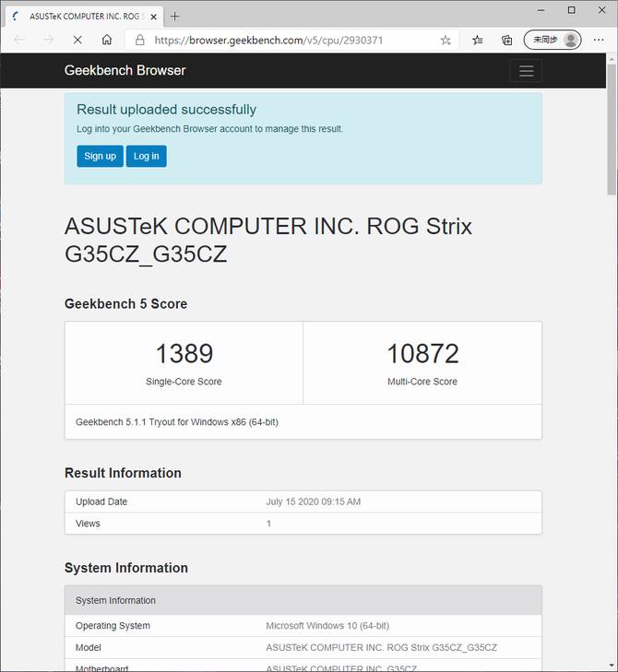The height and width of the screenshot is (672, 618).
Task: Open the favorites list icon
Action: [x=478, y=40]
